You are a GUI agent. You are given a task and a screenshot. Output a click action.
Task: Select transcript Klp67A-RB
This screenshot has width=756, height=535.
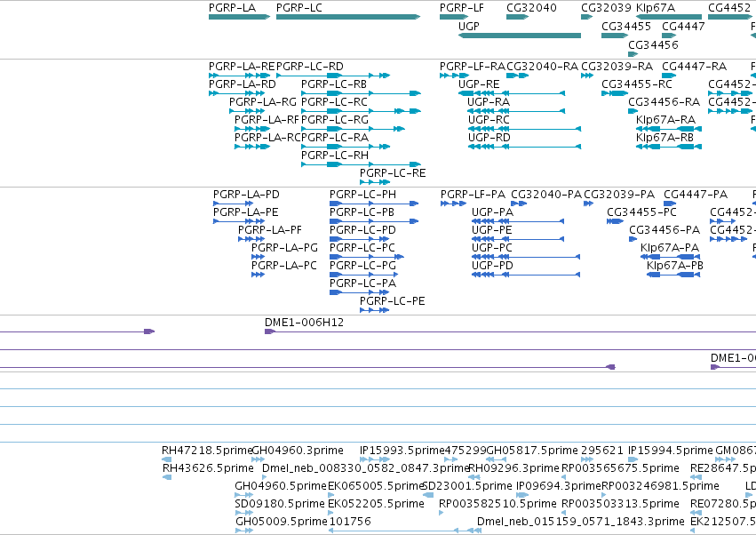669,147
